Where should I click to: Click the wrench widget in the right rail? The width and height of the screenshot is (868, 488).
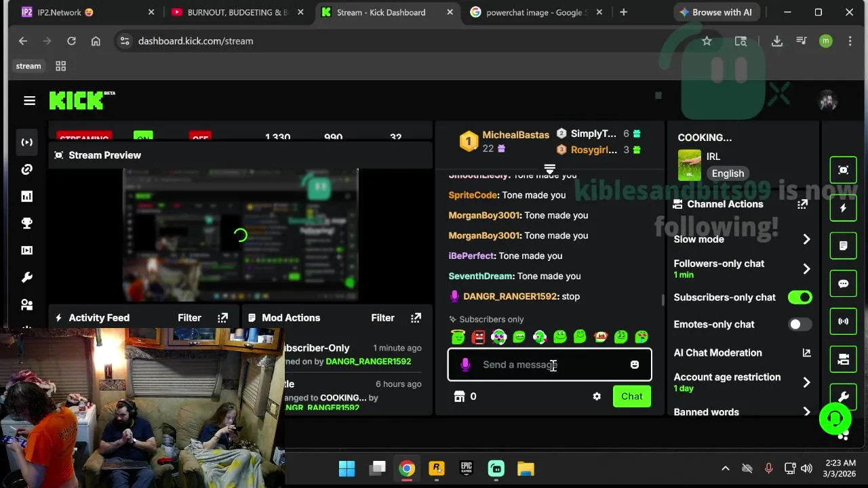[x=843, y=396]
